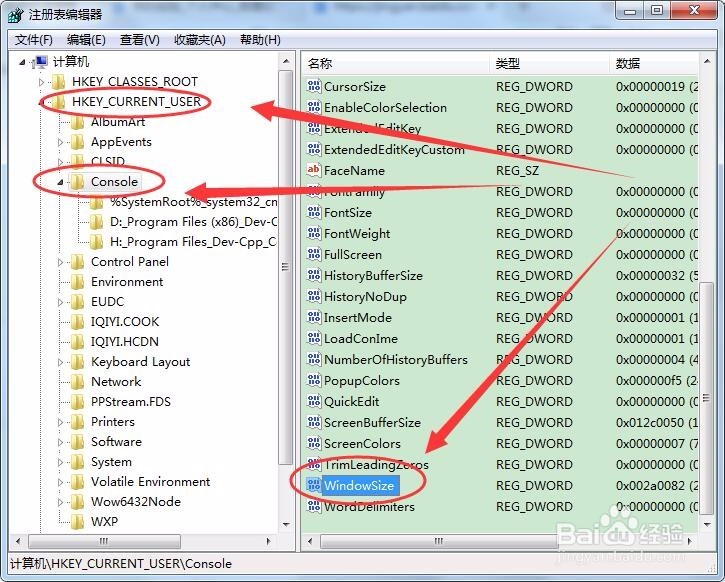Viewport: 725px width, 582px height.
Task: Select the H:_Program Files_Dev-Cpp subkey
Action: coord(193,242)
